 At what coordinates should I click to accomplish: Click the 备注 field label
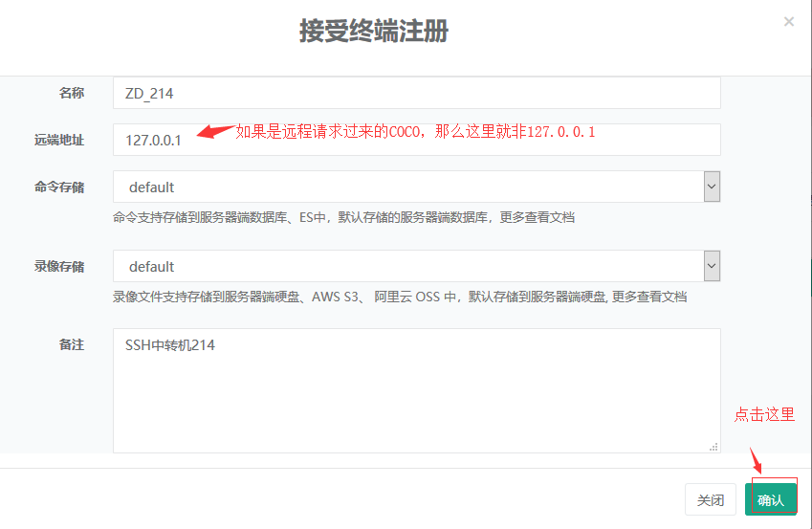coord(72,344)
